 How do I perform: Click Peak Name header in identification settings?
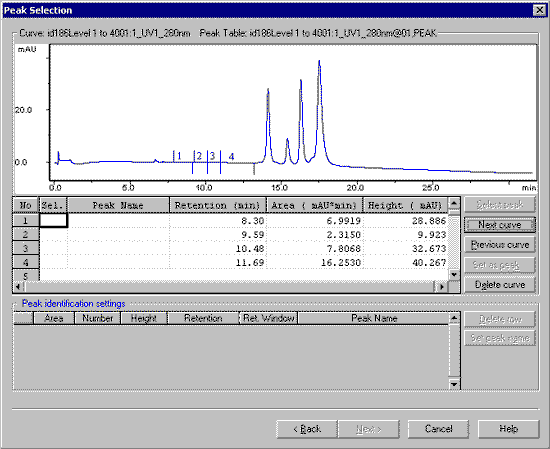(374, 318)
